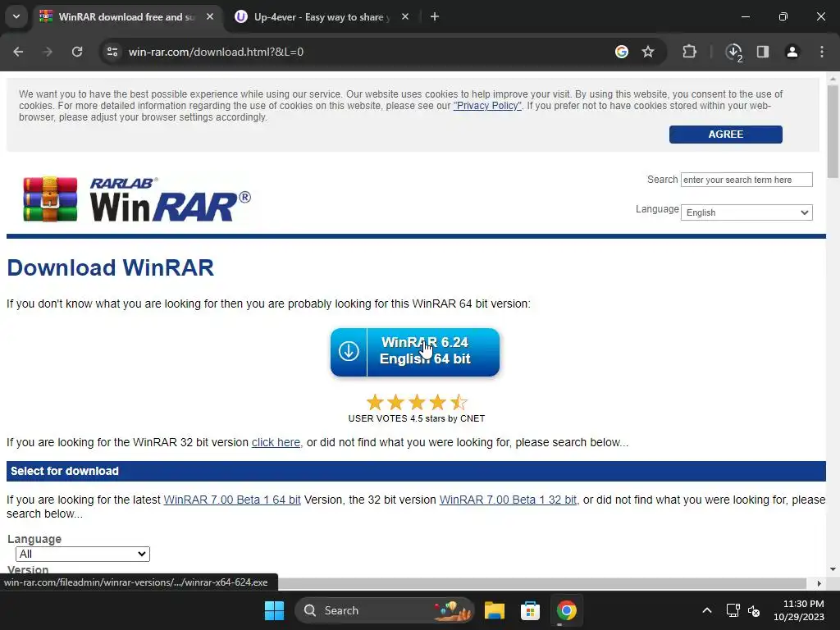Click the 'USER VOTES 4.5 stars by CNET' text
This screenshot has width=840, height=630.
click(416, 418)
